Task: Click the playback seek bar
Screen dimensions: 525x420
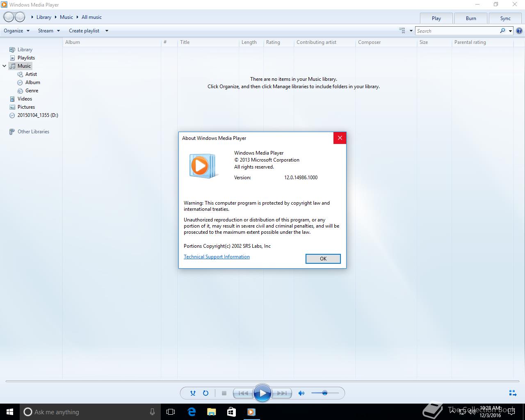Action: tap(262, 381)
